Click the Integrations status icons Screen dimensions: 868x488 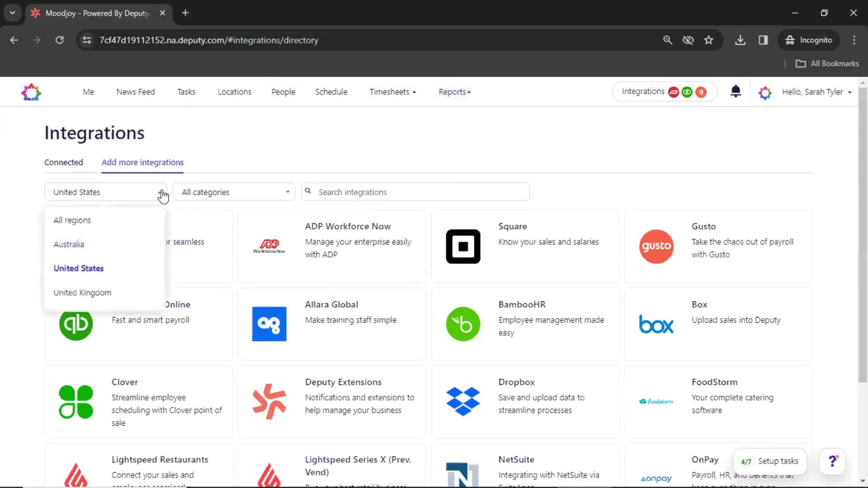click(x=687, y=92)
